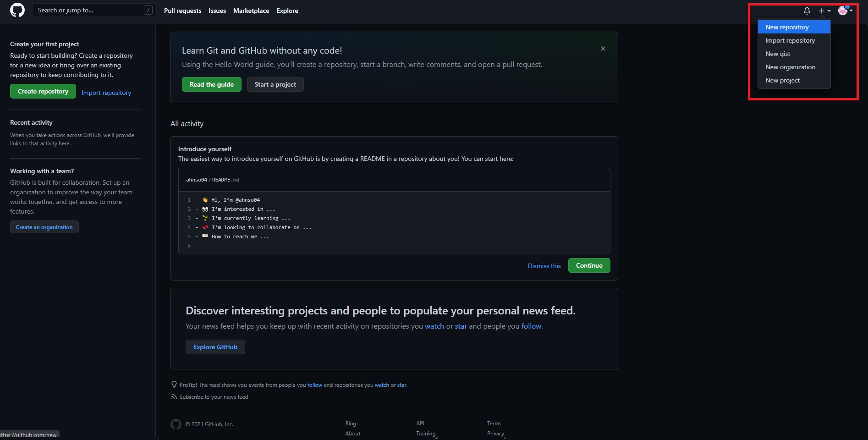Screen dimensions: 868x440
Task: Open the About footer link
Action: tap(353, 434)
